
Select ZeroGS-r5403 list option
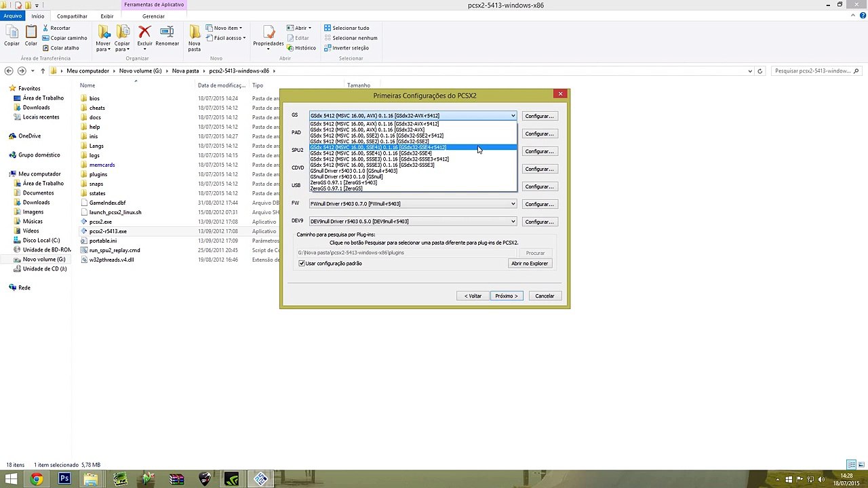tap(412, 183)
